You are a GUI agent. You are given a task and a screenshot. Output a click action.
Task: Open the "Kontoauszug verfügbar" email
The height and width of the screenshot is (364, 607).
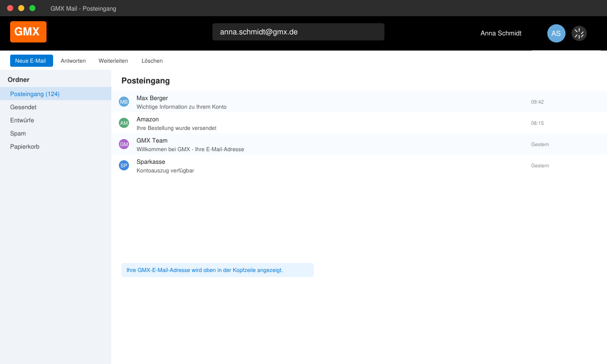pyautogui.click(x=359, y=165)
